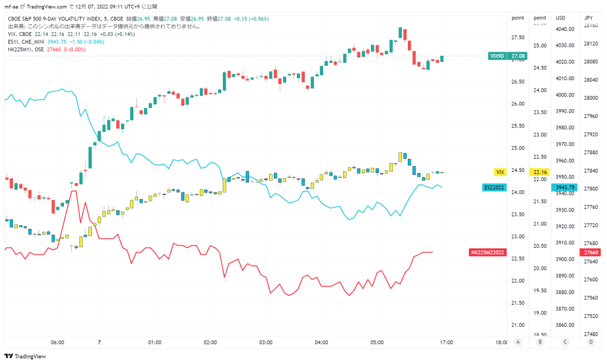Click the 27600 JPY axis value
The image size is (607, 364).
click(591, 280)
